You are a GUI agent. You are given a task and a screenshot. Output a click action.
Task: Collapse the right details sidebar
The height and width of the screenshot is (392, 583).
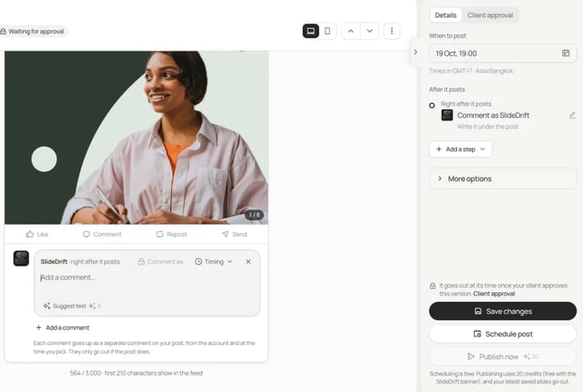coord(416,52)
